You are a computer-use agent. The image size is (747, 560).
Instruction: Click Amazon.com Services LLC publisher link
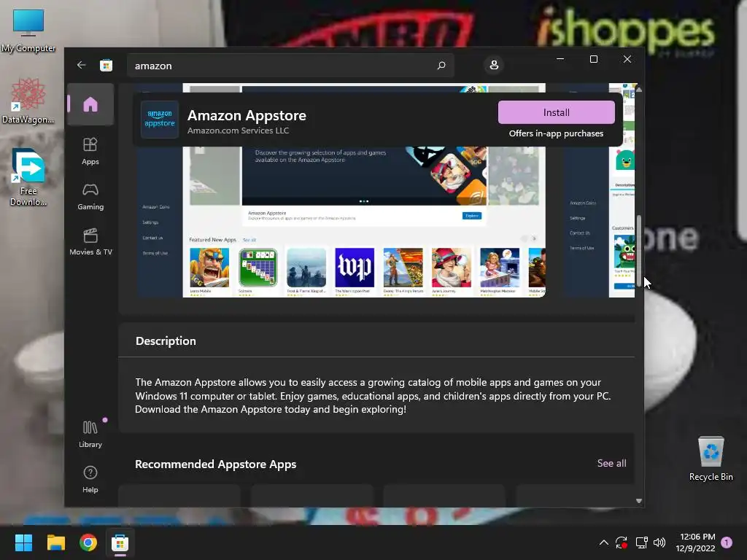click(239, 131)
